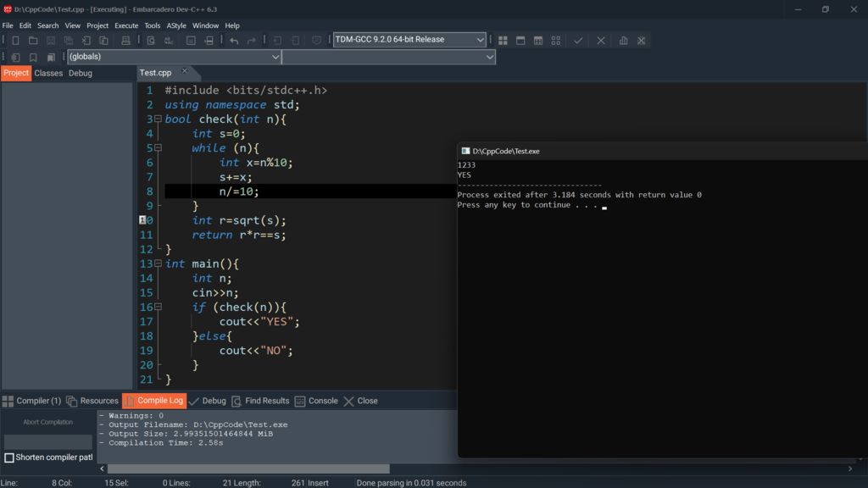This screenshot has height=488, width=868.
Task: Click the compile progress bar below Abort Compilation
Action: click(x=48, y=441)
